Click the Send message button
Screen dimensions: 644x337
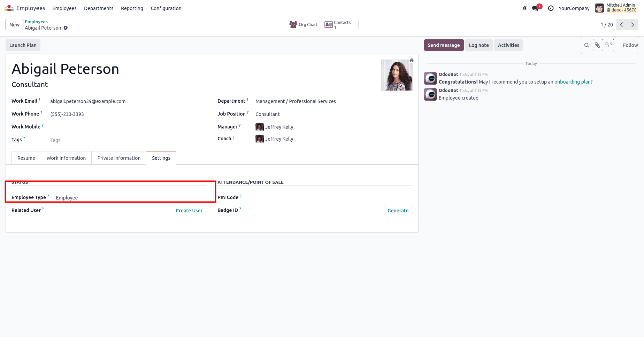click(x=444, y=45)
